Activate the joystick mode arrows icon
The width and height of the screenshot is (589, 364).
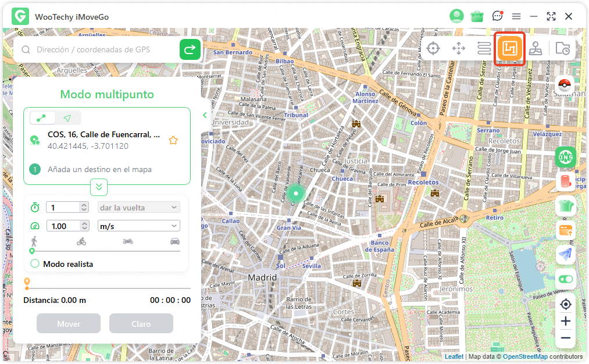[459, 49]
